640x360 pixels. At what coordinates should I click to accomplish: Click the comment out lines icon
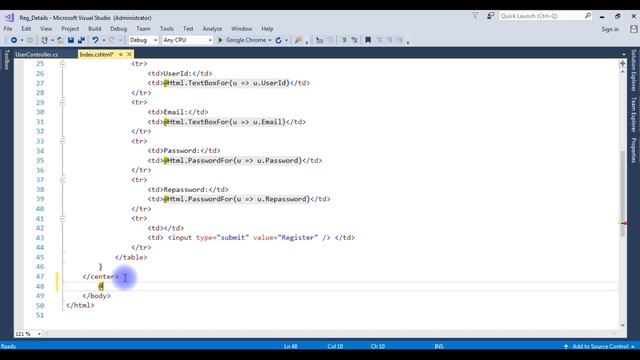coord(344,40)
